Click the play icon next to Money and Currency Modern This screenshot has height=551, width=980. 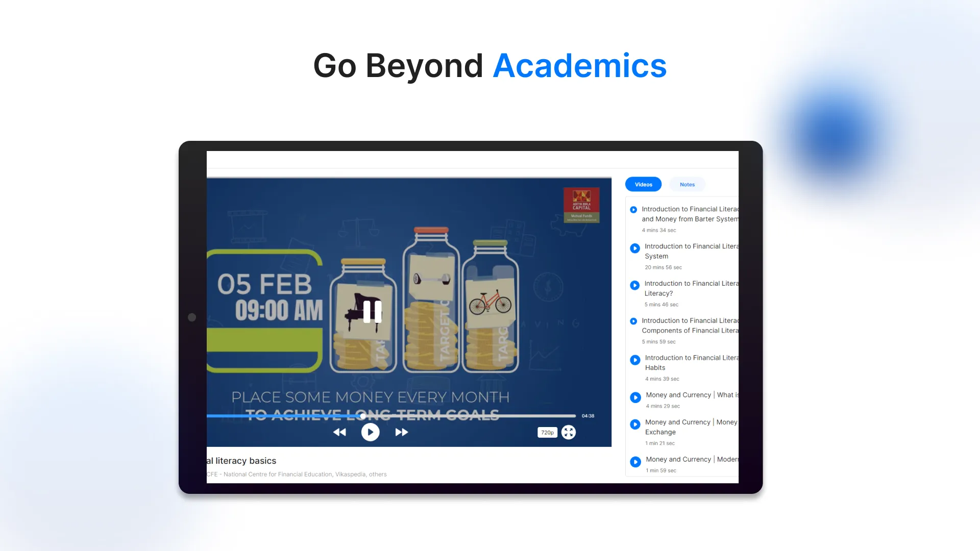coord(634,461)
